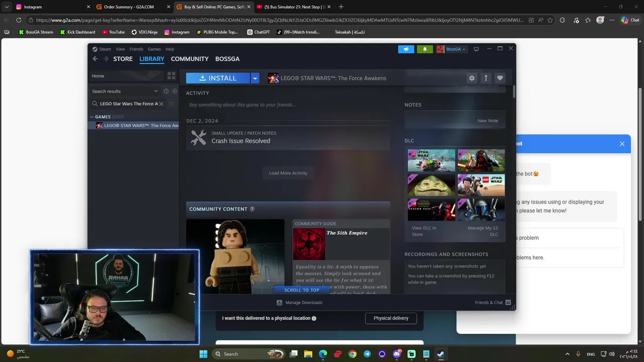Select LEGO STAR WARS game in library list
The image size is (644, 362).
pos(134,126)
